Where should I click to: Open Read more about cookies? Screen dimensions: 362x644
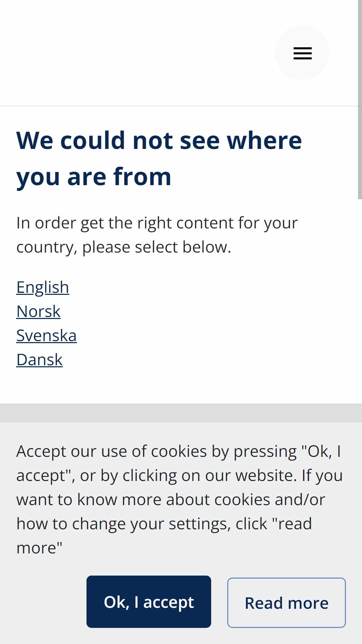click(x=287, y=603)
